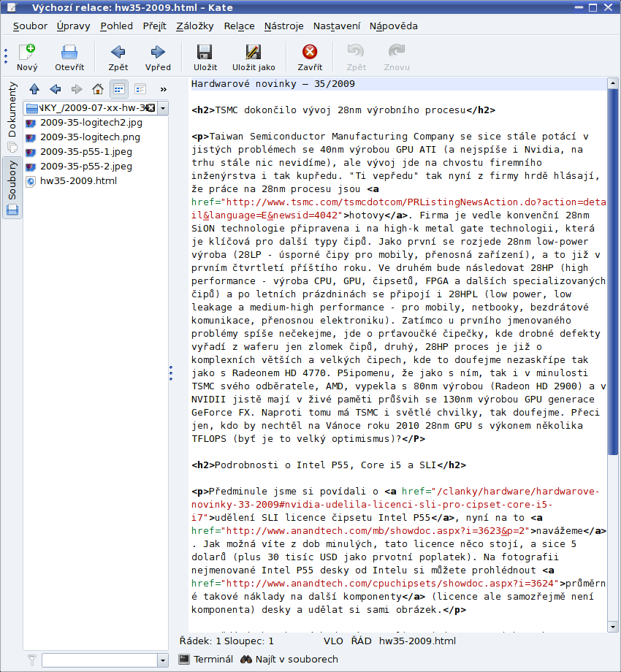The height and width of the screenshot is (672, 621).
Task: Click the Kate window title bar icon
Action: coord(12,7)
